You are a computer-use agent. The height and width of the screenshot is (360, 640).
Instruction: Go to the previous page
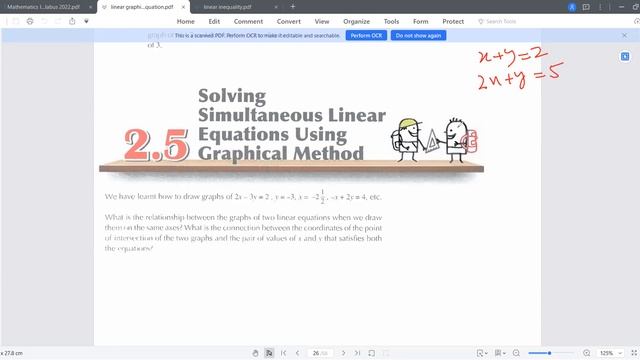298,353
